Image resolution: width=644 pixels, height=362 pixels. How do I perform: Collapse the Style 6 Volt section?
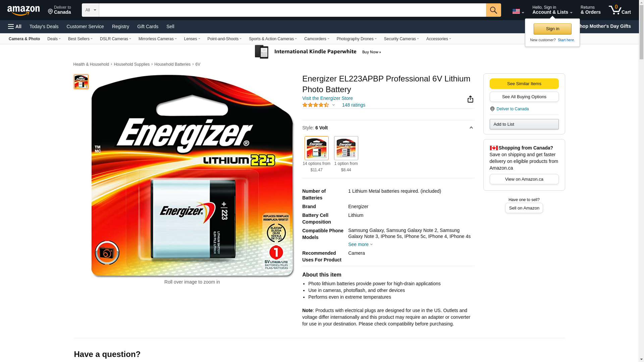pos(471,128)
